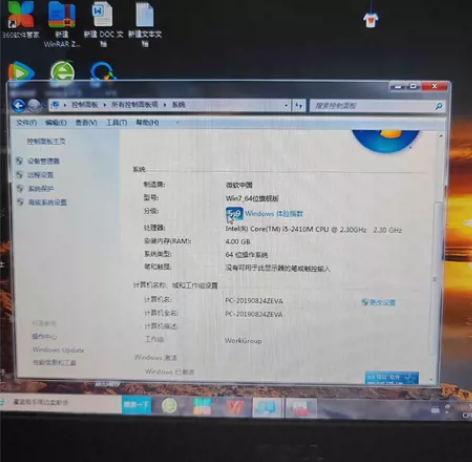This screenshot has height=462, width=472.
Task: Click the system tray keyboard icon
Action: 435,410
